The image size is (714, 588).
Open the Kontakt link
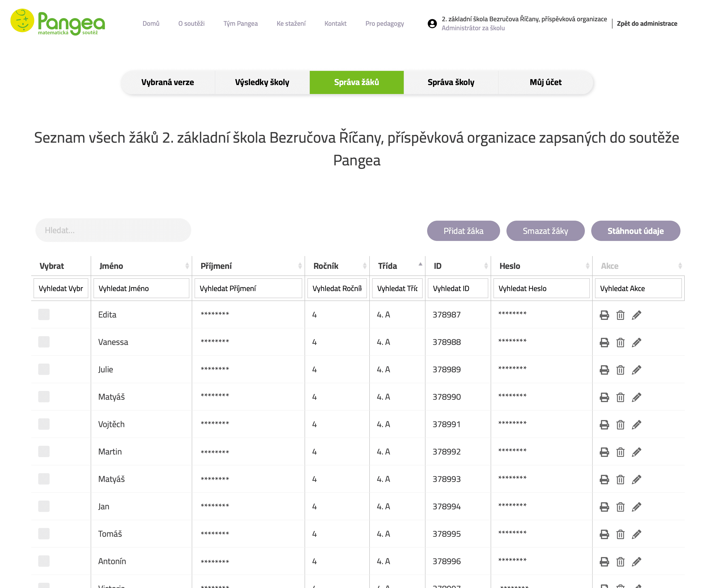pyautogui.click(x=335, y=23)
